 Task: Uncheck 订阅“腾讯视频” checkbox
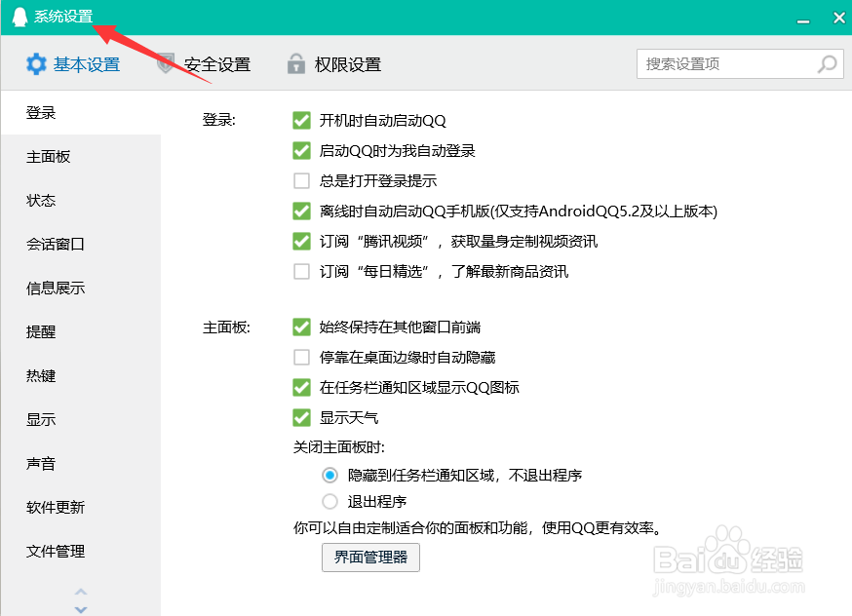(301, 241)
